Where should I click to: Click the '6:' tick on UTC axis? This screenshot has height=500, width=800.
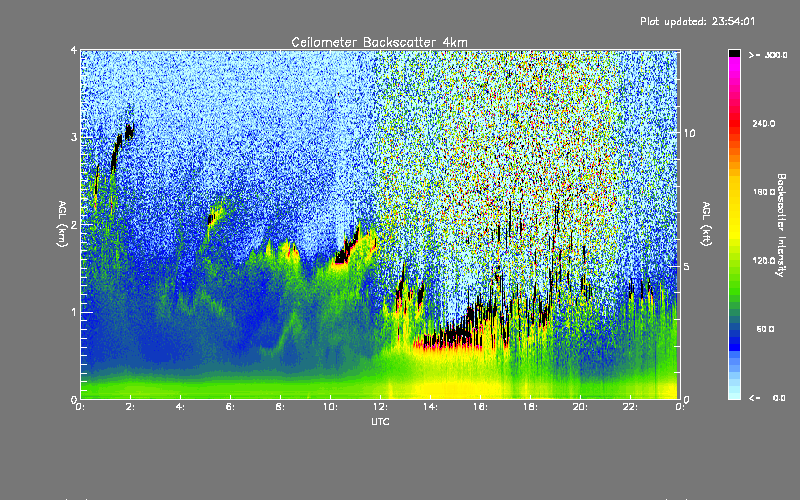(230, 407)
